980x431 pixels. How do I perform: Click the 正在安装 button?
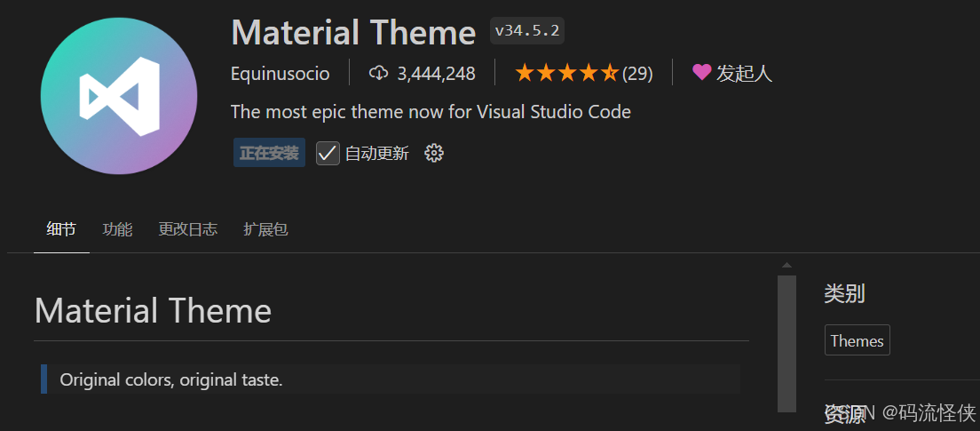tap(269, 153)
